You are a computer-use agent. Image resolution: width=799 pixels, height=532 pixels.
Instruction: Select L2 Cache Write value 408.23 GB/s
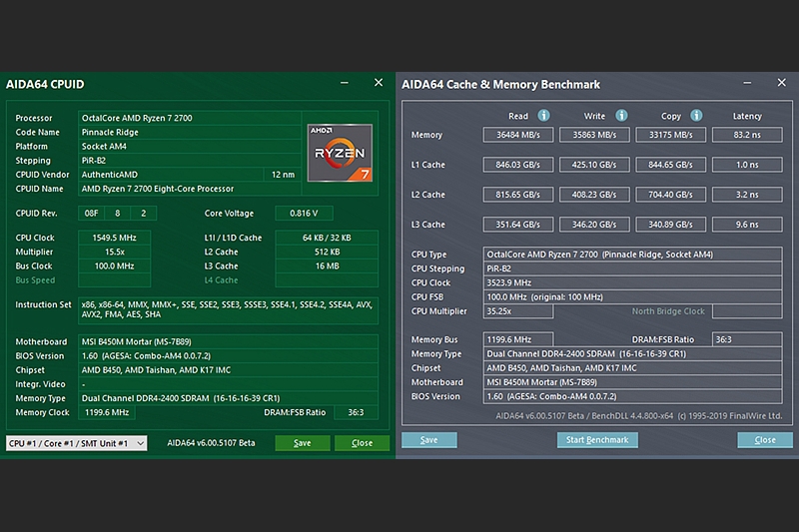[594, 195]
